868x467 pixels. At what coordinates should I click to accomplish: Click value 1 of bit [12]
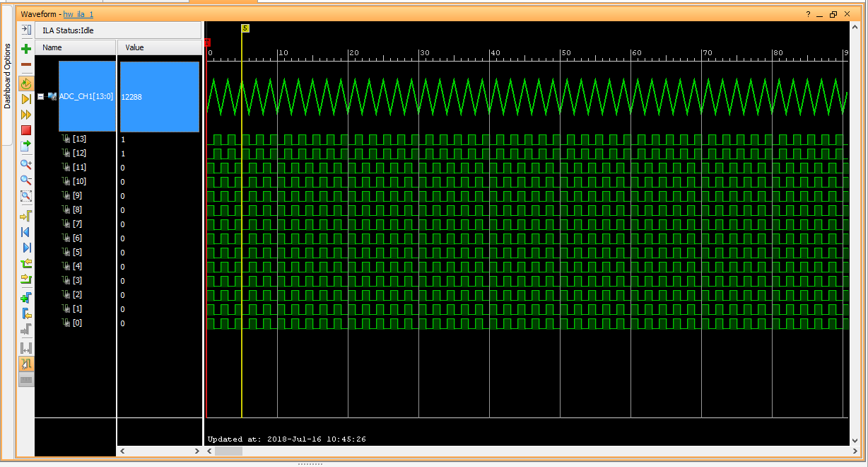tap(123, 154)
